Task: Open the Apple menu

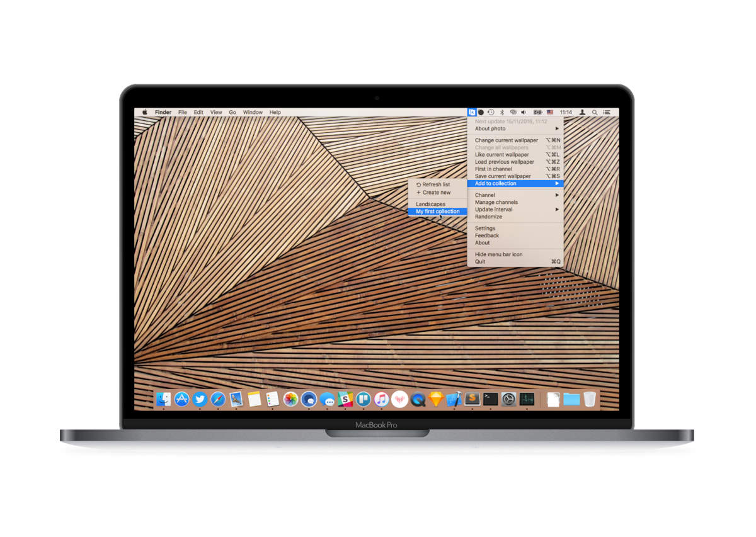Action: pos(144,112)
